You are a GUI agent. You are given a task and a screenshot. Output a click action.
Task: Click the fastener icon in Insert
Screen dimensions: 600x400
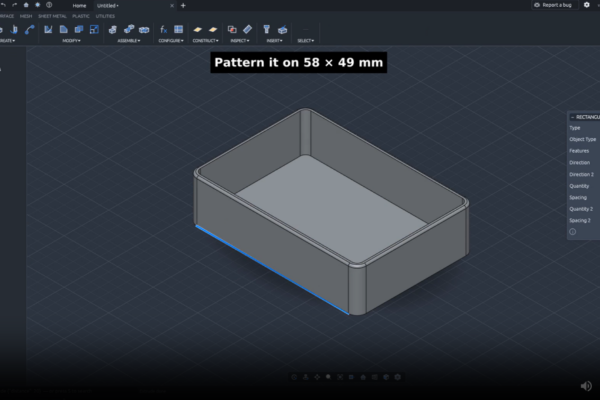(x=267, y=29)
